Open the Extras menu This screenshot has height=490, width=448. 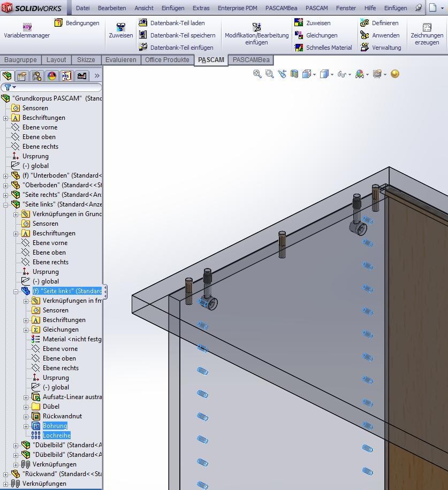(201, 8)
